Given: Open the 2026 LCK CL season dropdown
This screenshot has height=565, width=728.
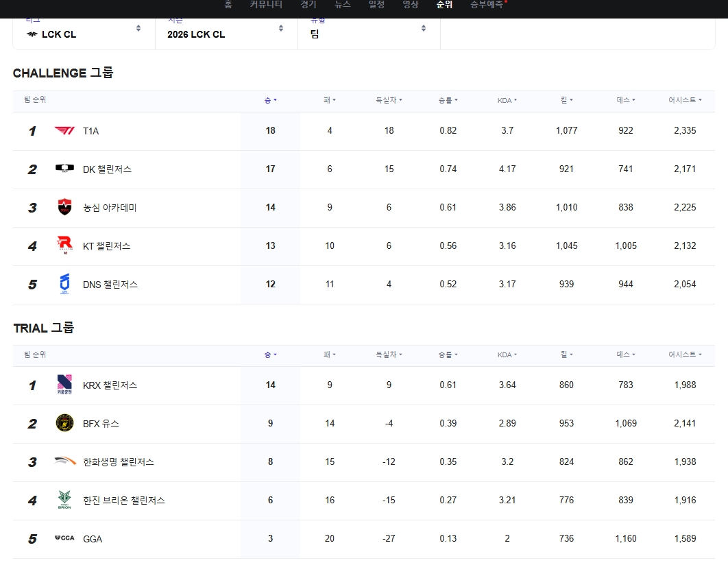Looking at the screenshot, I should [x=226, y=34].
